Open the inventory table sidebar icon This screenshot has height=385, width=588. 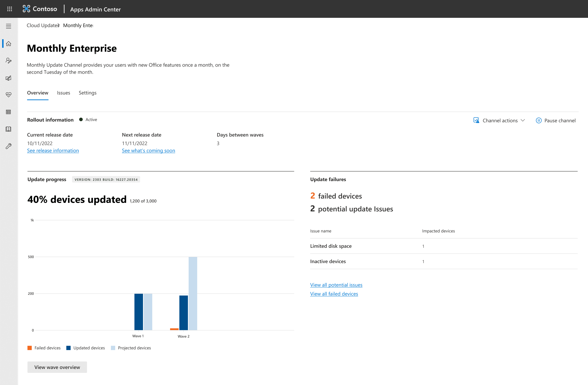pyautogui.click(x=9, y=112)
